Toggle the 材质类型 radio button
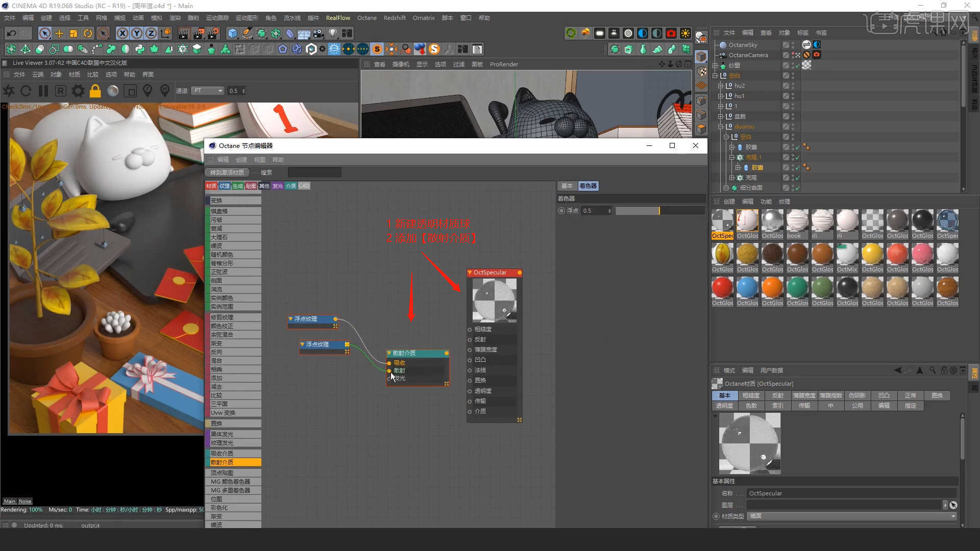Screen dimensions: 980x551 [x=716, y=516]
